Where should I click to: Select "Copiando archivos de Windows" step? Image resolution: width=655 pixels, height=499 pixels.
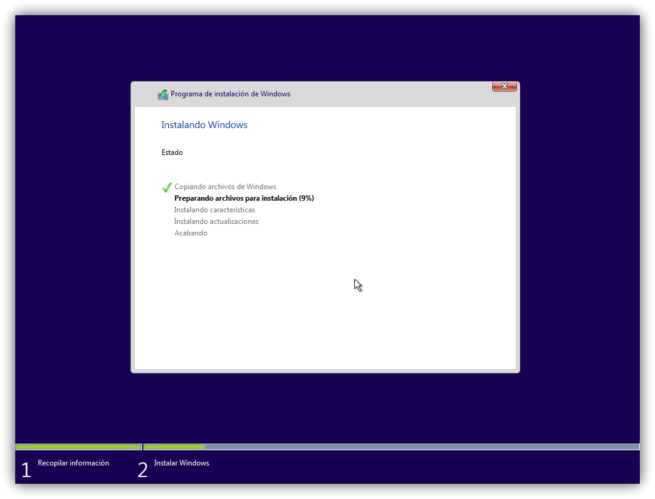pyautogui.click(x=225, y=187)
